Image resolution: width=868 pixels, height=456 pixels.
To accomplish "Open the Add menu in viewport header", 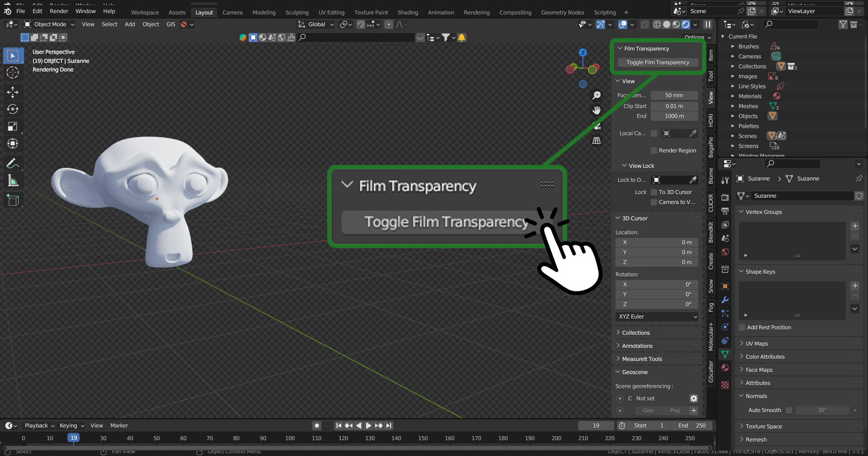I will point(130,24).
